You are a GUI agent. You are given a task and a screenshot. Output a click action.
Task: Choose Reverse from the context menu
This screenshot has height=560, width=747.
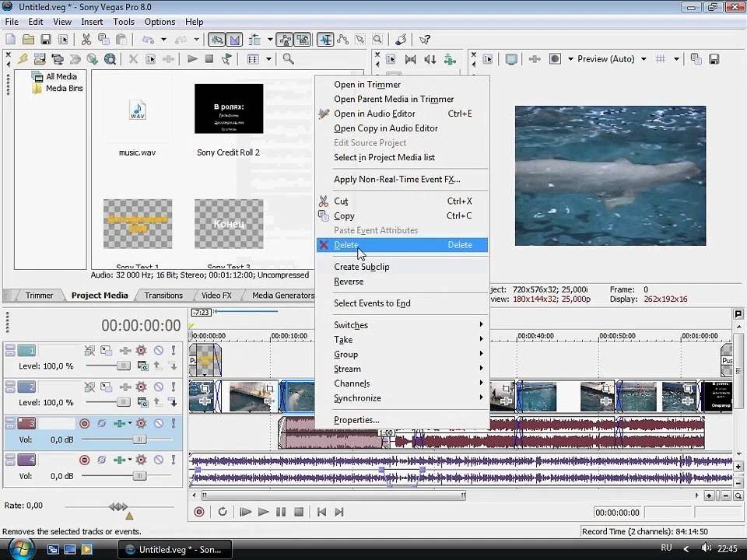point(402,282)
